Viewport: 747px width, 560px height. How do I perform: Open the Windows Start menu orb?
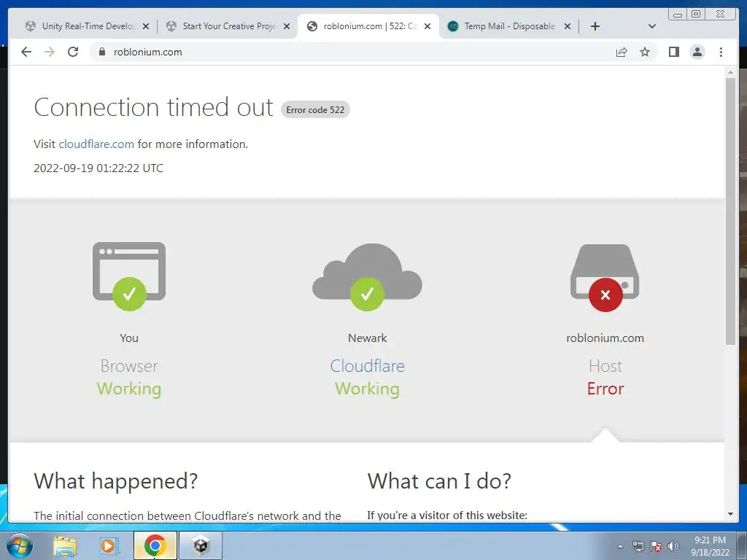20,545
